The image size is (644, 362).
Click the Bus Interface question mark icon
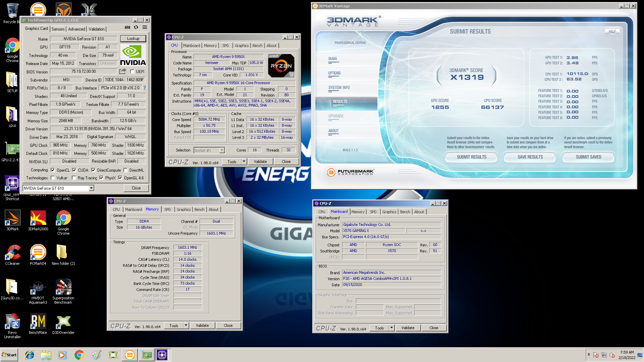[145, 88]
